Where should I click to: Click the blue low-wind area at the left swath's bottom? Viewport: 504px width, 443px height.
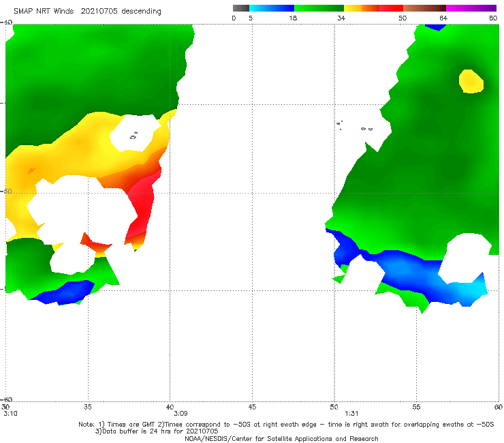[64, 292]
